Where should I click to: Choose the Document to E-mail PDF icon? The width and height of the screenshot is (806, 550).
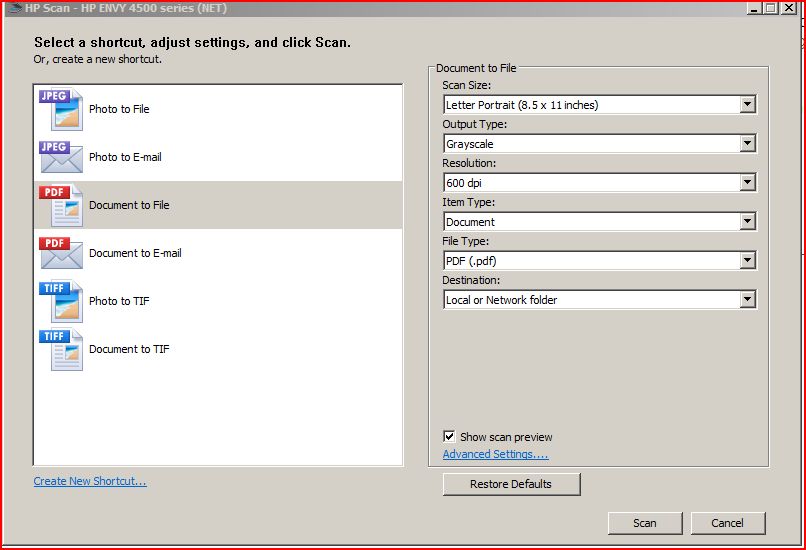click(61, 253)
